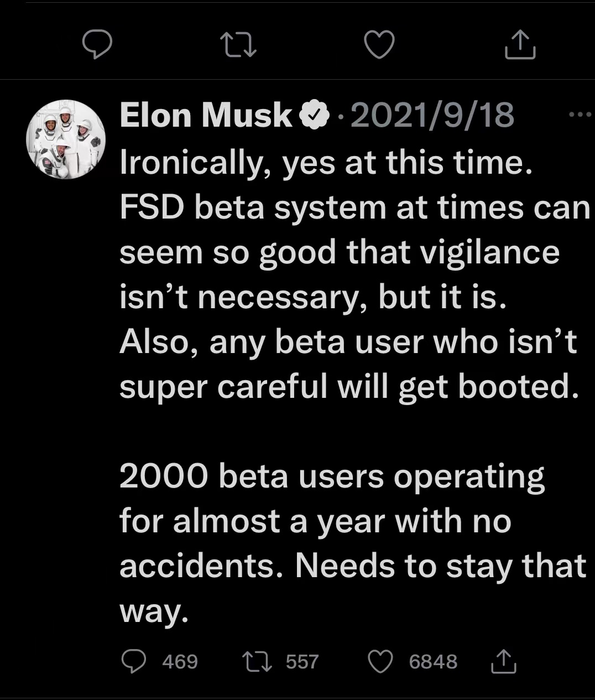Open the Elon Musk profile name
595x700 pixels.
pos(206,116)
